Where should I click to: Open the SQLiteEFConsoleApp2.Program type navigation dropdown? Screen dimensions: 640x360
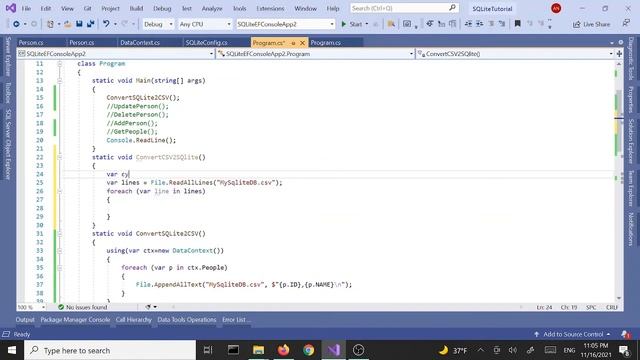[x=315, y=53]
